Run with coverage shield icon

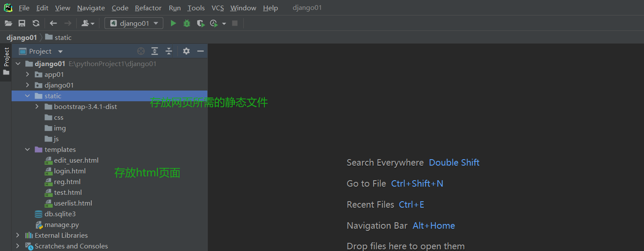coord(201,23)
